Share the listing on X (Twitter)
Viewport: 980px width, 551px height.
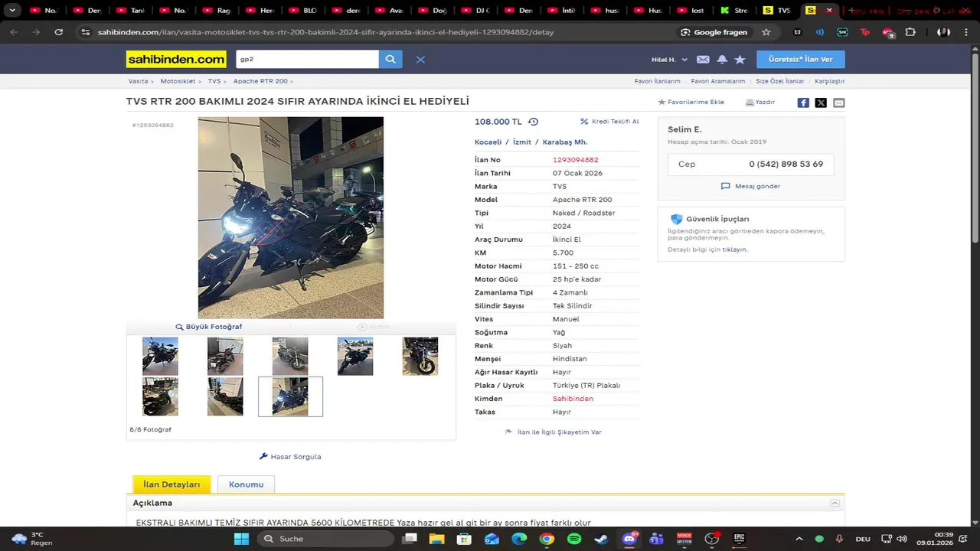[x=821, y=103]
